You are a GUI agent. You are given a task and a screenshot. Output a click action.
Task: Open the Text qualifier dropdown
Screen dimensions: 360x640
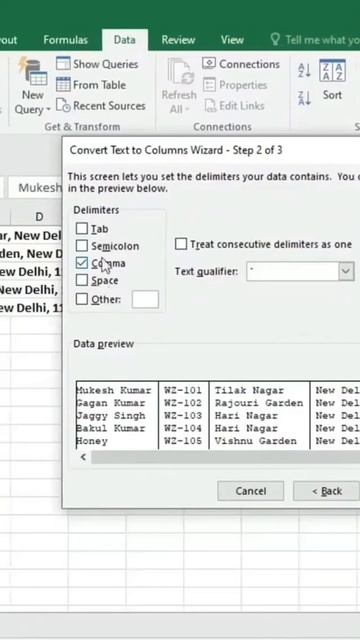coord(346,271)
